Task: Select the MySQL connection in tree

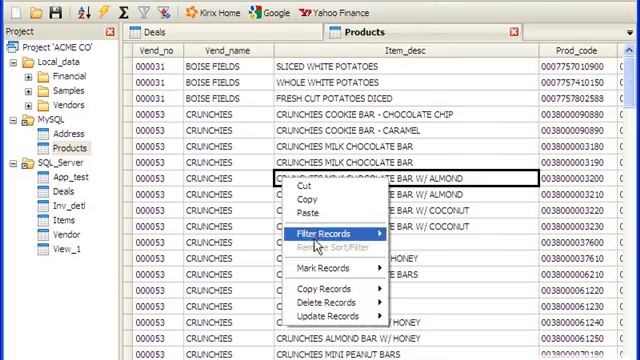Action: point(43,120)
